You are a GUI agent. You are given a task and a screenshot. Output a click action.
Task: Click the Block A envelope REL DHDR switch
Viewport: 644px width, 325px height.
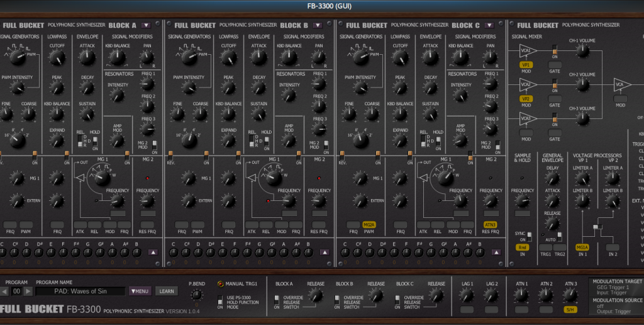tap(80, 141)
